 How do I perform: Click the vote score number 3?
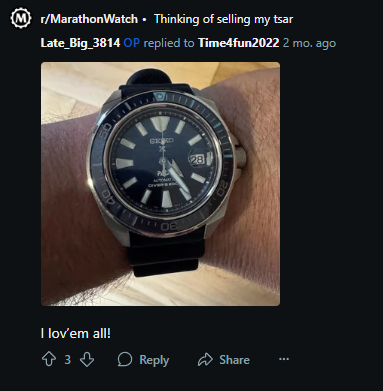coord(68,360)
